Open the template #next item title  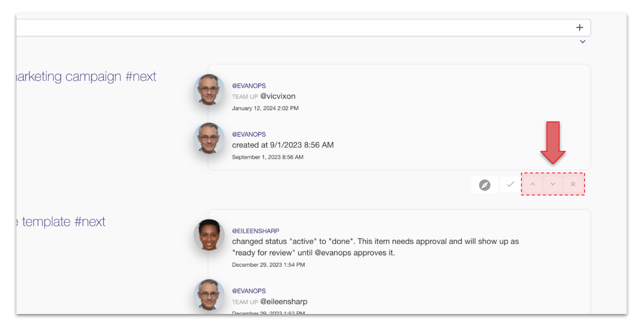(x=63, y=222)
